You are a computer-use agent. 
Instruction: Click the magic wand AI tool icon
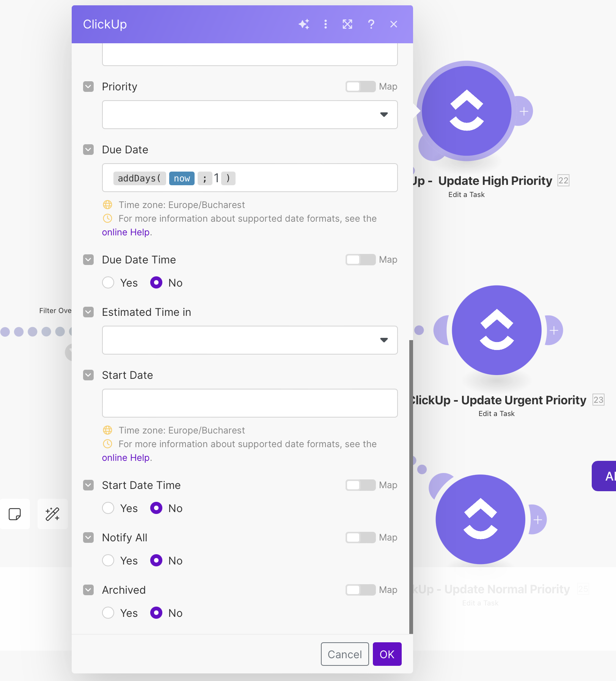tap(52, 514)
